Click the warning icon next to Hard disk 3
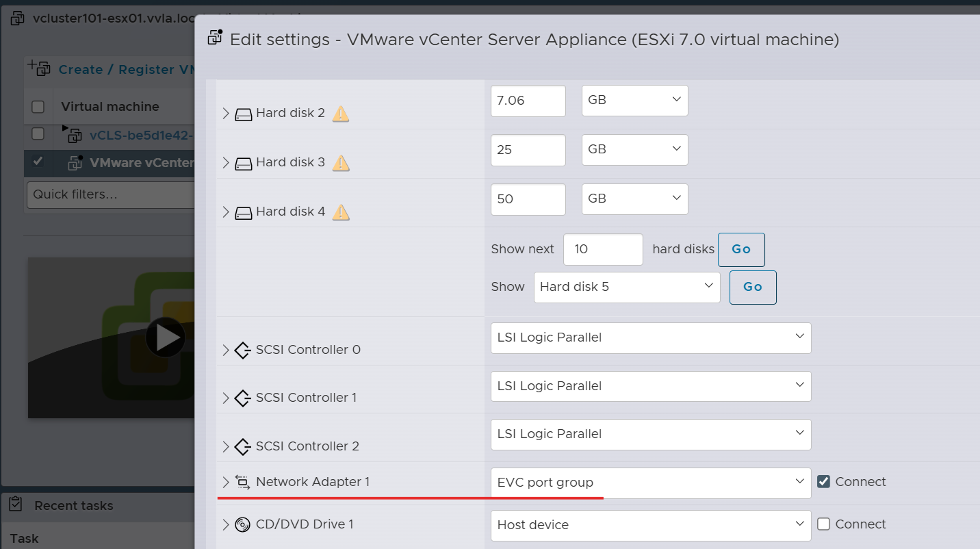This screenshot has height=549, width=980. pos(340,163)
